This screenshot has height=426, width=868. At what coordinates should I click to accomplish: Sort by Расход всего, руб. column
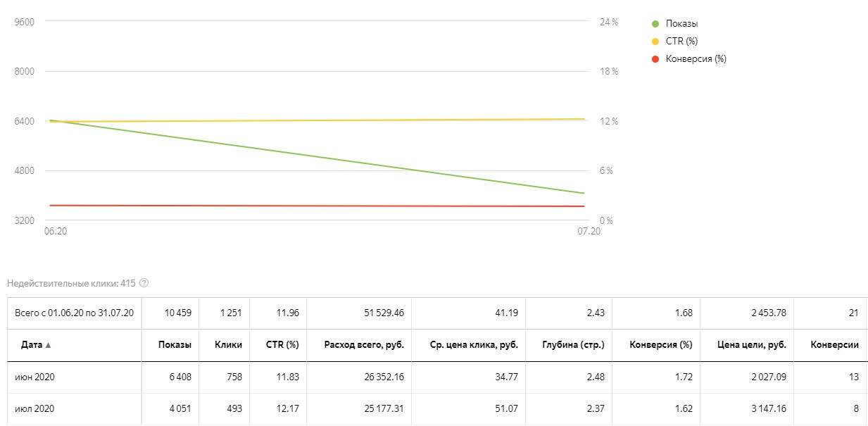[363, 345]
